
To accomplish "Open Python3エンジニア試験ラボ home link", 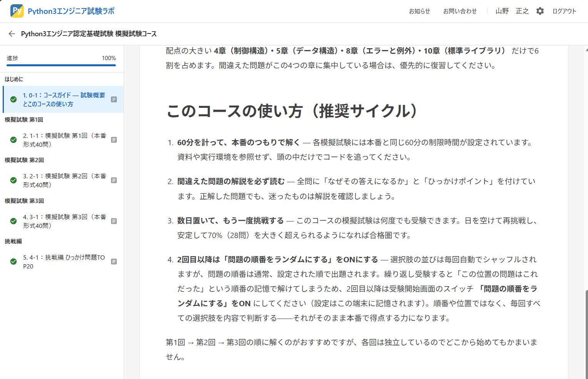I will [71, 11].
